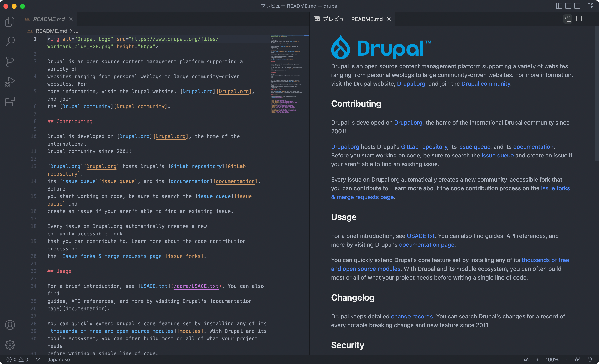
Task: Open More Actions menu of README.md editor group
Action: pyautogui.click(x=300, y=19)
